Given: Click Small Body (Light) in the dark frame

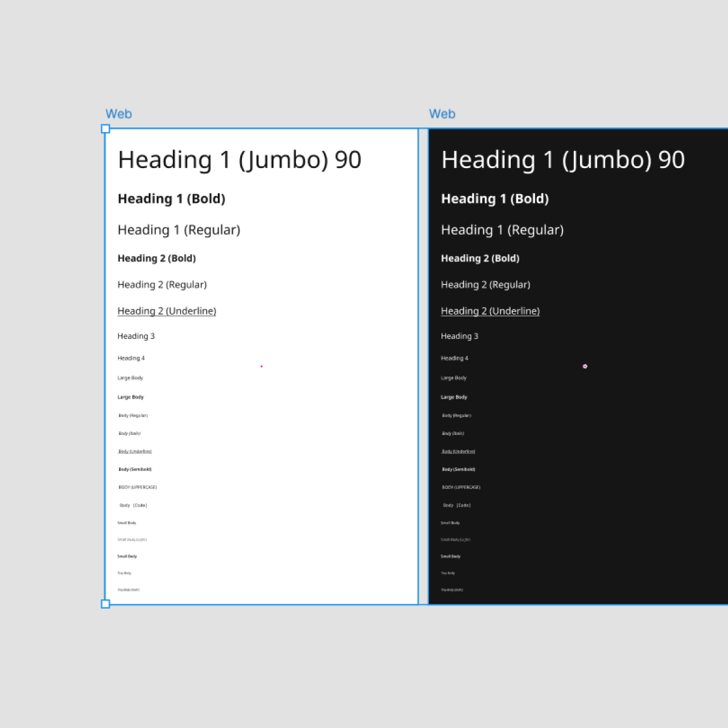Looking at the screenshot, I should click(455, 539).
